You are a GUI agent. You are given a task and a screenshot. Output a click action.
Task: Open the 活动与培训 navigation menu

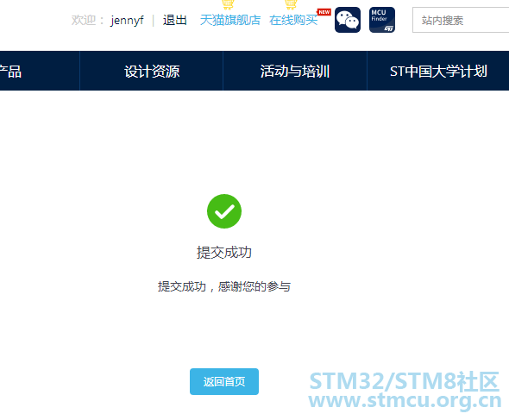pyautogui.click(x=295, y=71)
